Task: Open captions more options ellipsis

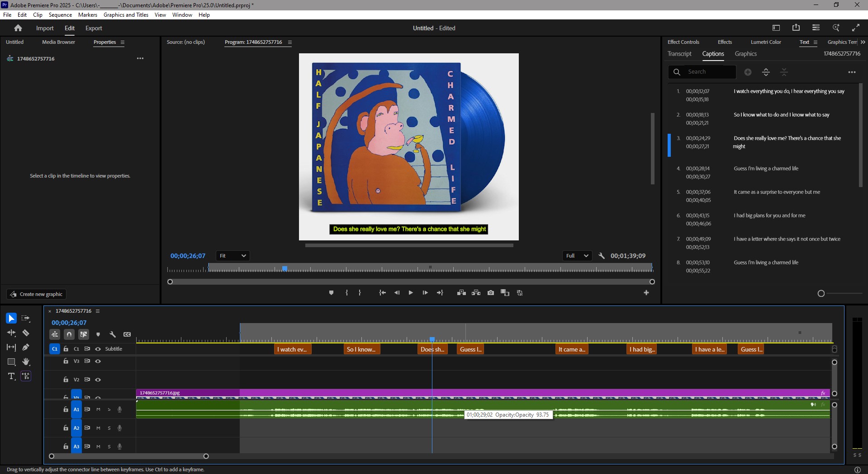Action: 852,72
